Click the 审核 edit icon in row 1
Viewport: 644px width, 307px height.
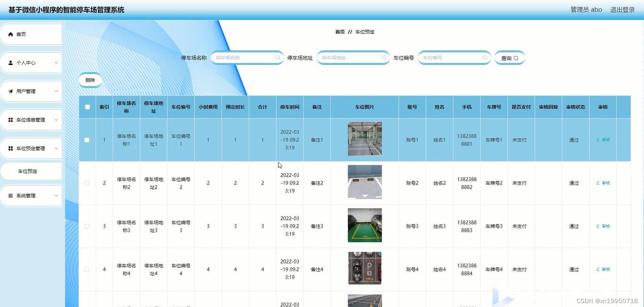(598, 140)
